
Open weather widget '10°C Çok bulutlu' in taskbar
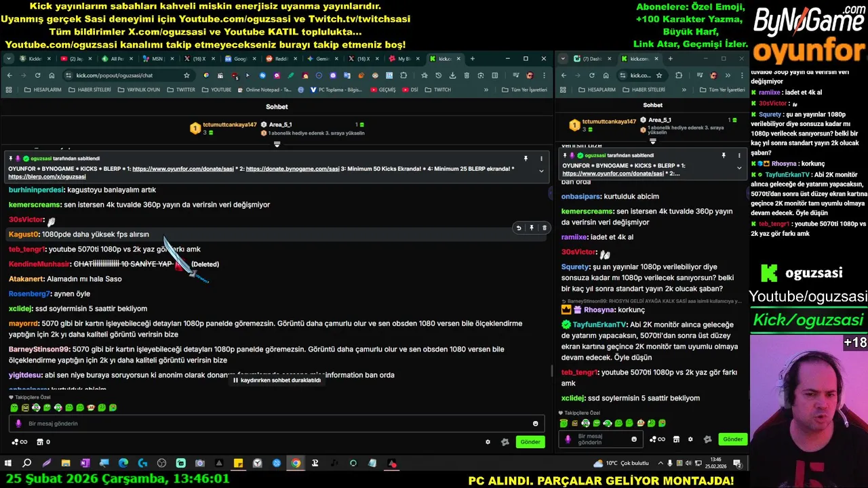(621, 464)
